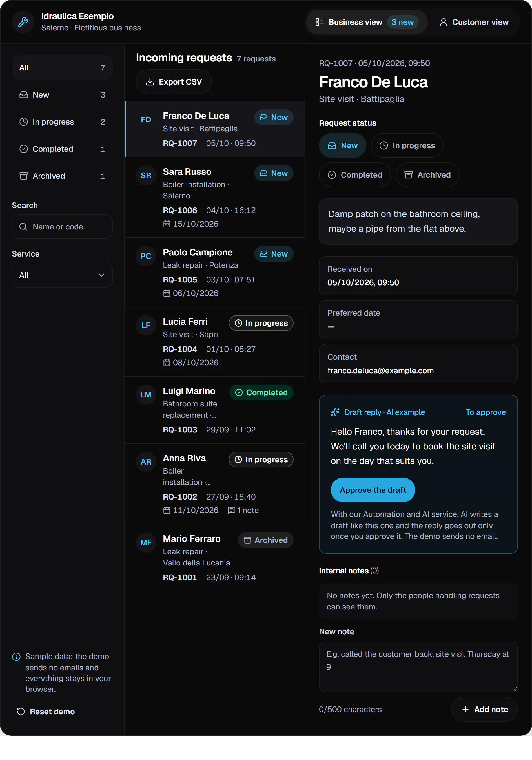Screen dimensions: 532x760
Task: Focus the Name or code search field
Action: click(62, 227)
